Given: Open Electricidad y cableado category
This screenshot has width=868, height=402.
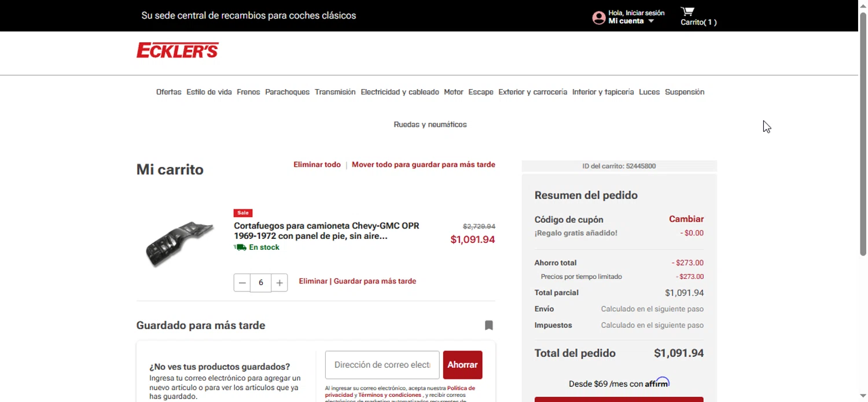Looking at the screenshot, I should click(400, 92).
